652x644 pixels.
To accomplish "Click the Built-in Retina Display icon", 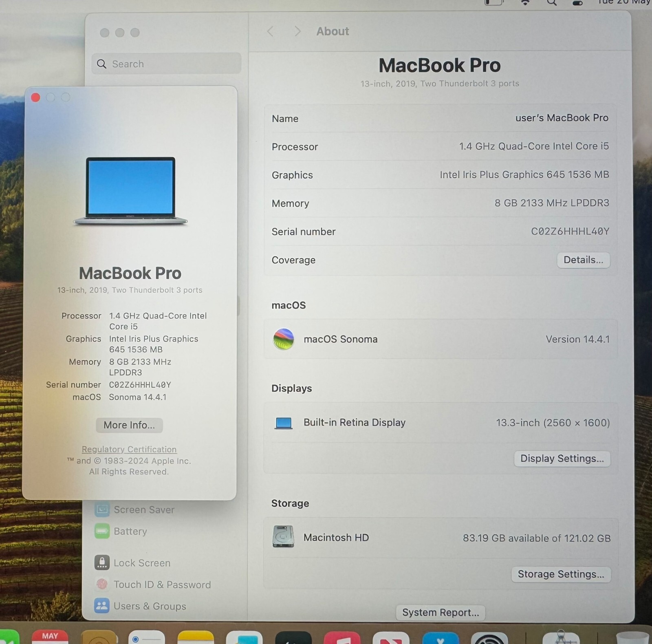I will click(x=284, y=423).
